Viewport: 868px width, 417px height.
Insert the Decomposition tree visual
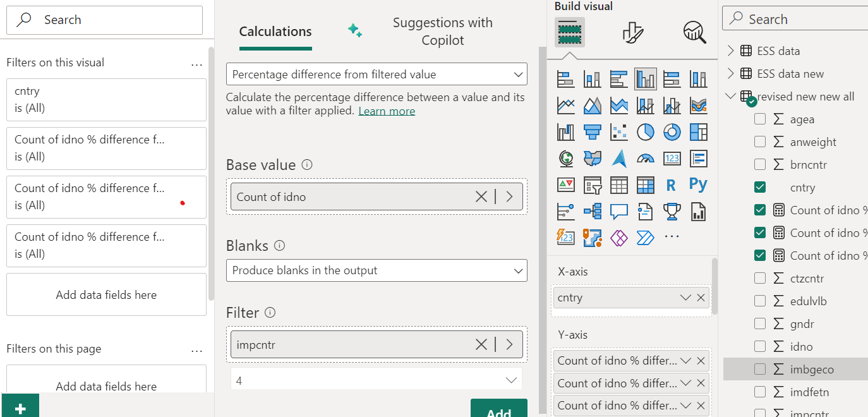click(x=592, y=212)
